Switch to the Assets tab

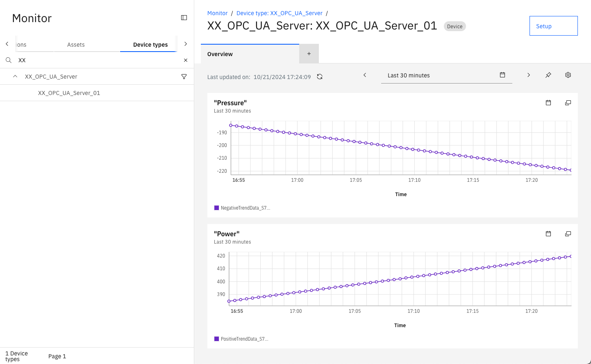pyautogui.click(x=76, y=45)
